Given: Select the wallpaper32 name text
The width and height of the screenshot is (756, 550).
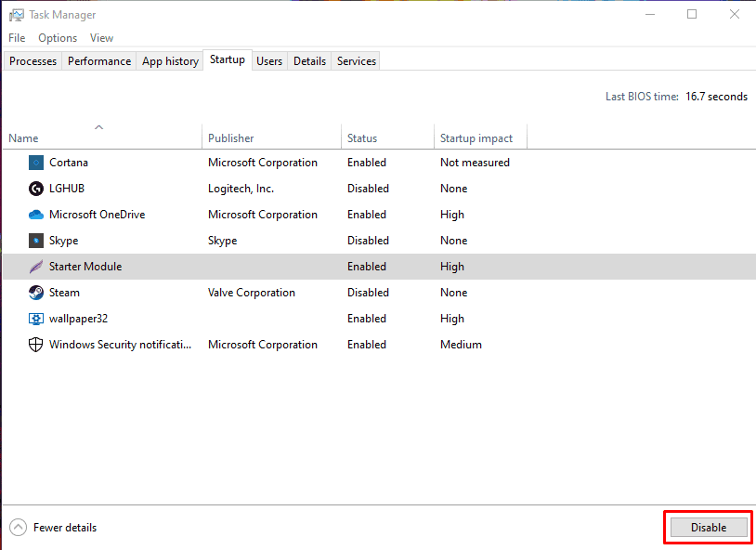Looking at the screenshot, I should pyautogui.click(x=78, y=319).
